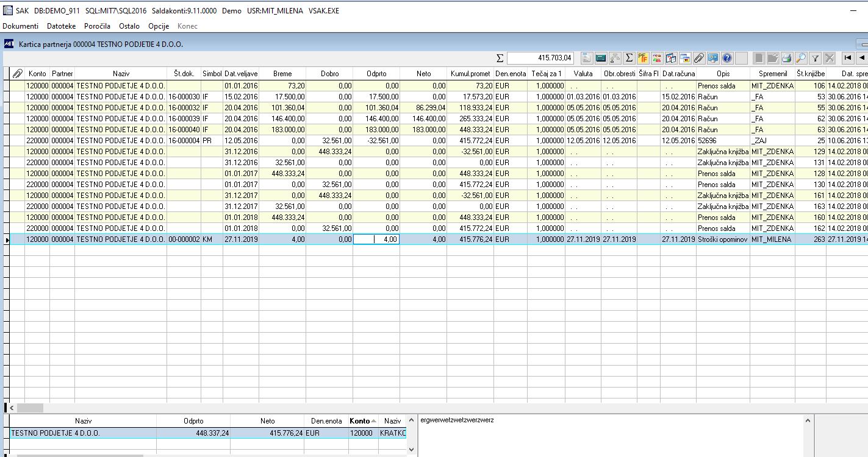
Task: Sort by the Konto column header
Action: (x=37, y=73)
